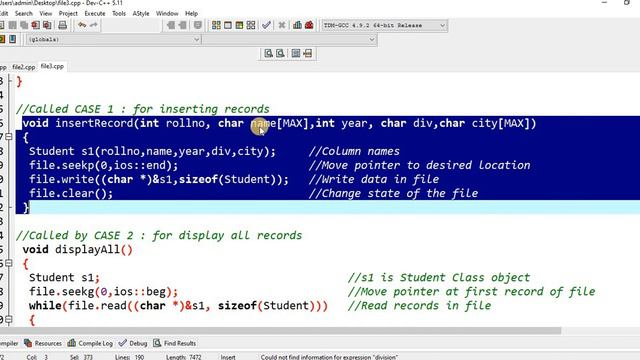Open the Execute menu
The height and width of the screenshot is (360, 640).
coord(95,13)
